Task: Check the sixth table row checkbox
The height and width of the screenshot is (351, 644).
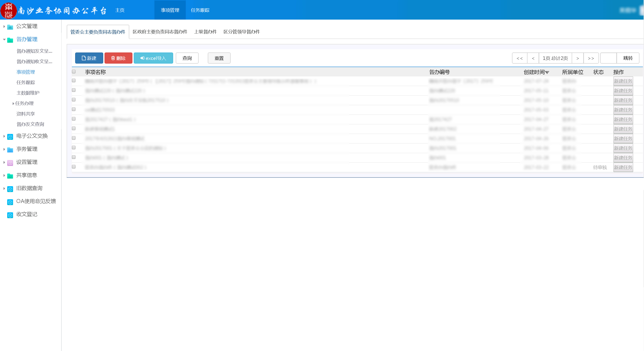Action: (73, 128)
